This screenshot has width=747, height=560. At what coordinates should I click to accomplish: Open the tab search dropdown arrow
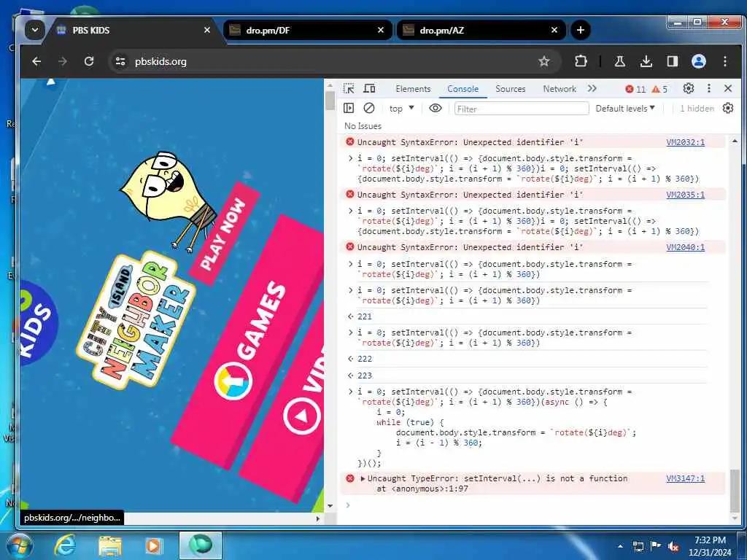tap(35, 30)
